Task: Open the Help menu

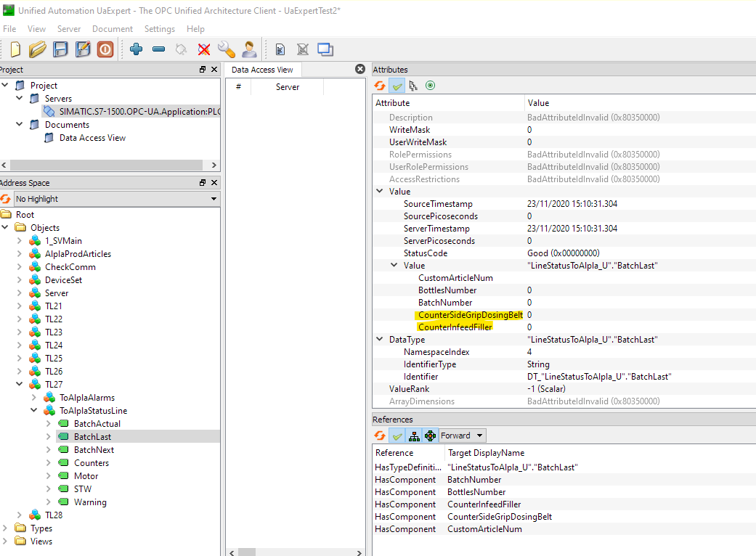Action: tap(196, 29)
